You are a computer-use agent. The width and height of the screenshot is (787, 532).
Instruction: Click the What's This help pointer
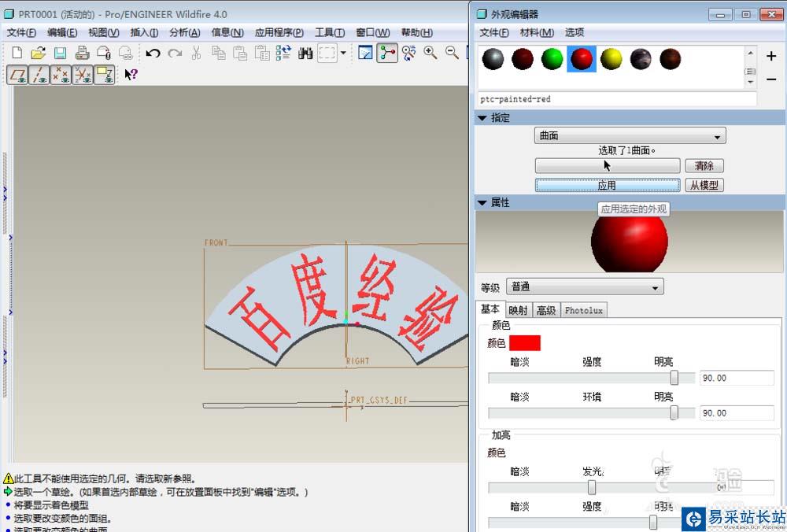[x=131, y=75]
